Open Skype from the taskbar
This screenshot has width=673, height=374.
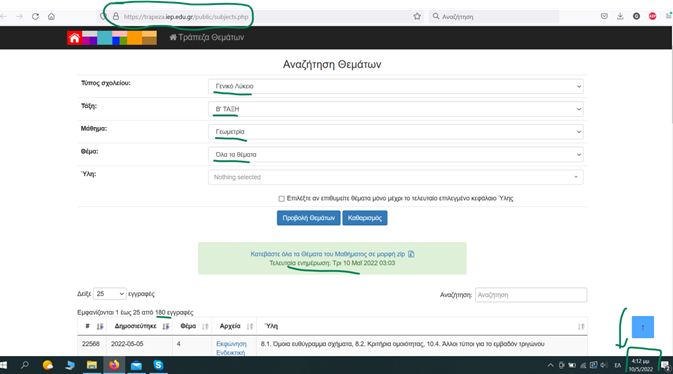tap(158, 365)
